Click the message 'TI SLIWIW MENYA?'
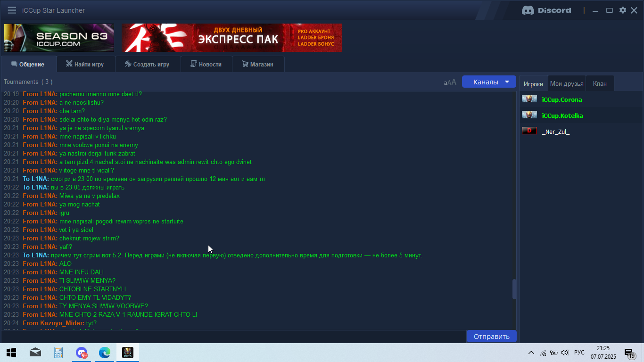The height and width of the screenshot is (362, 644). click(87, 281)
